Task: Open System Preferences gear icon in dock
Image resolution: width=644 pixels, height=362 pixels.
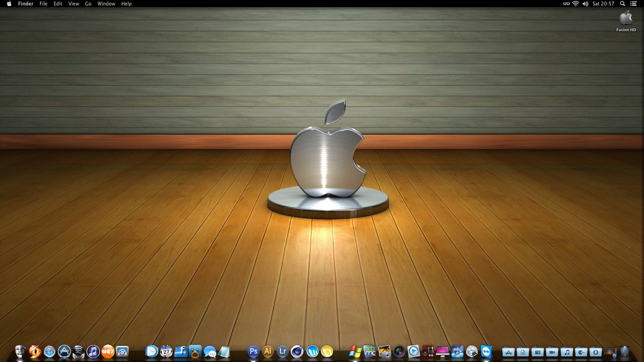Action: coord(122,352)
